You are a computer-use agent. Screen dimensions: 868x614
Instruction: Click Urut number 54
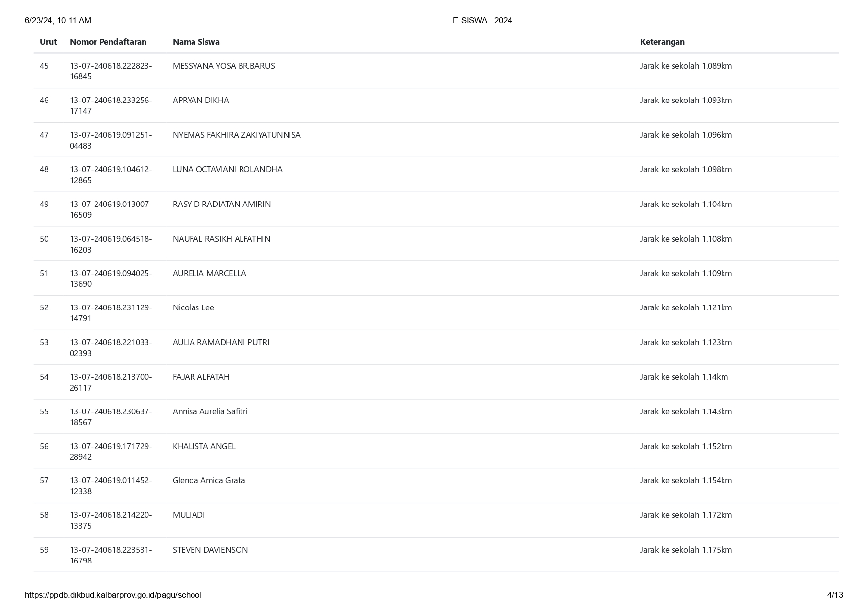pyautogui.click(x=44, y=377)
